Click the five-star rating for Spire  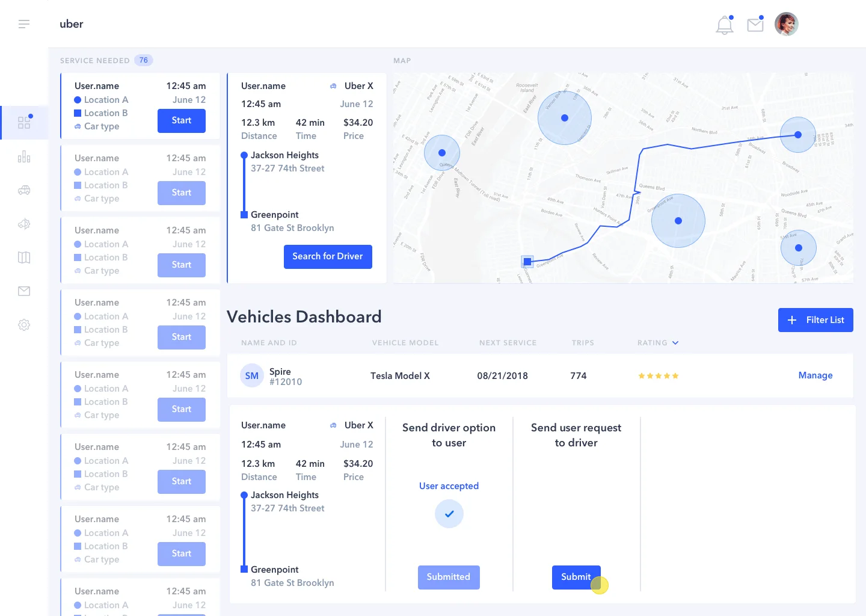click(659, 376)
